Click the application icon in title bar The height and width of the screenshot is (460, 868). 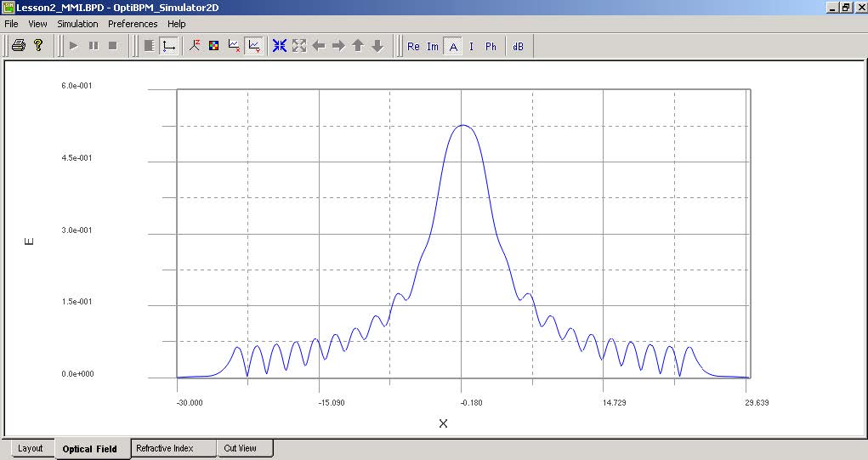click(8, 7)
